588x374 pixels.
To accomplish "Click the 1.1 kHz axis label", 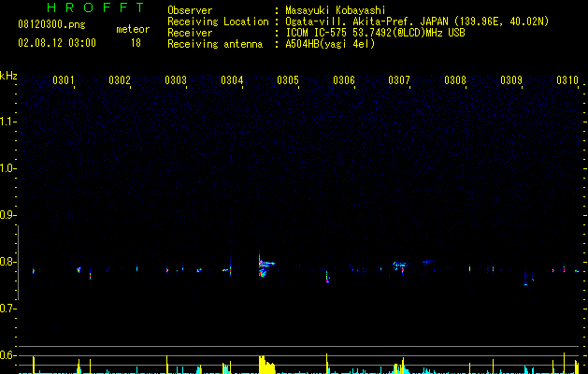I will point(7,122).
